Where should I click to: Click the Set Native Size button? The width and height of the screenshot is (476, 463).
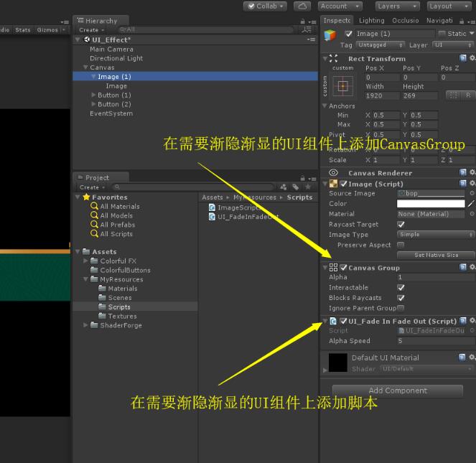coord(436,255)
